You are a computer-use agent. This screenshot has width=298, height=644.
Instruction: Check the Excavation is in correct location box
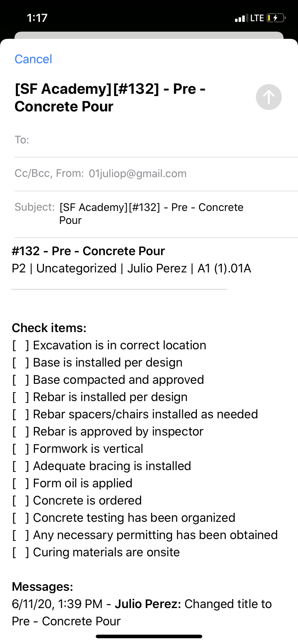21,345
